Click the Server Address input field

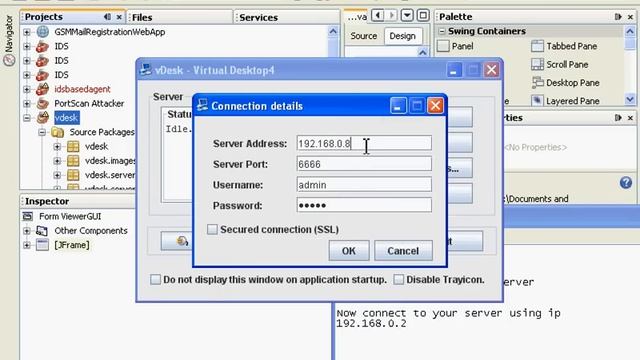(364, 143)
